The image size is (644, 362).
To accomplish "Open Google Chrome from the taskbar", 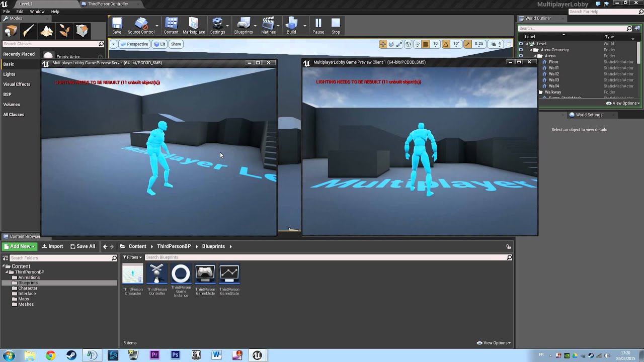I will (x=50, y=355).
